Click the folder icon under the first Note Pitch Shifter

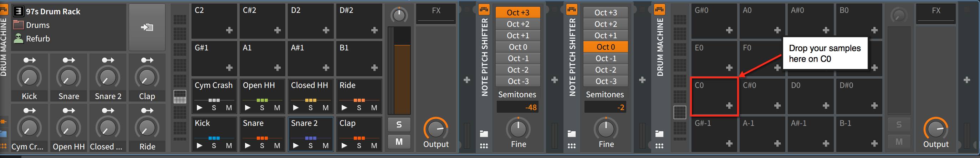[484, 134]
